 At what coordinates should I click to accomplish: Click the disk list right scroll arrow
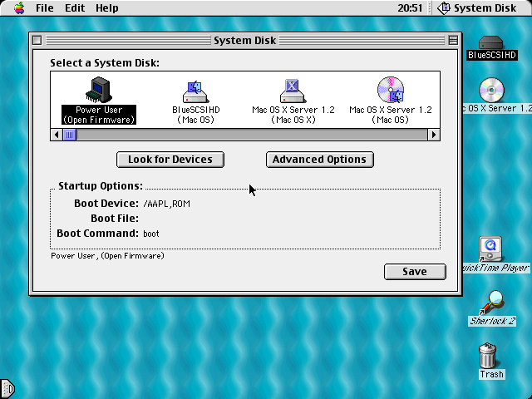434,135
